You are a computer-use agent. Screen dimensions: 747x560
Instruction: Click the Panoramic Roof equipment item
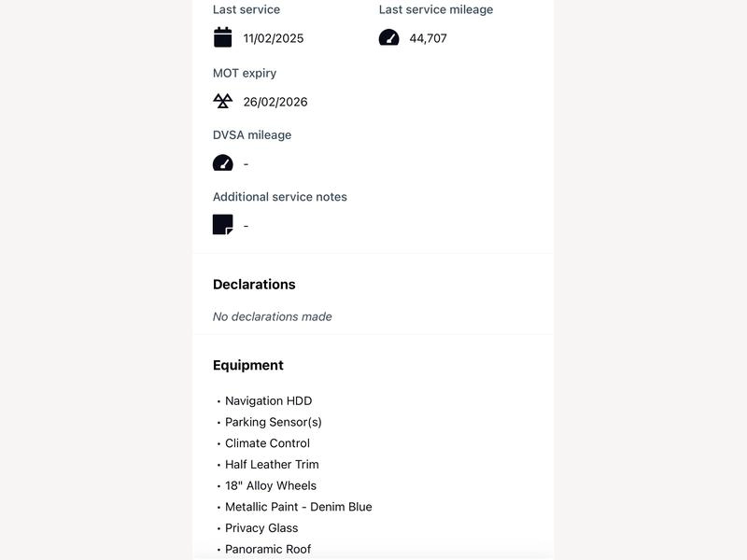(268, 549)
